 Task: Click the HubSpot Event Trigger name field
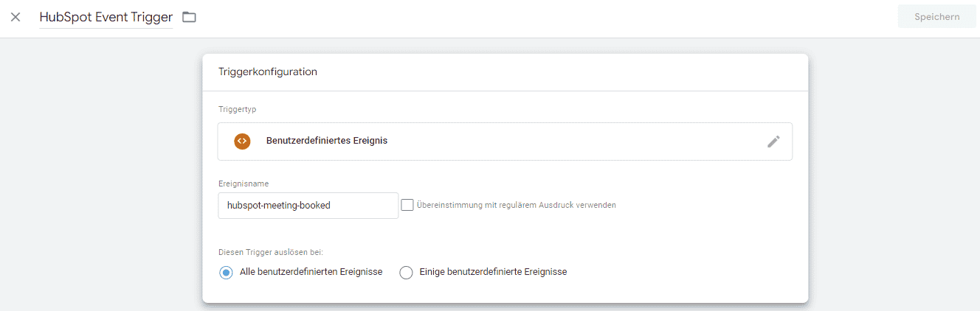tap(106, 17)
